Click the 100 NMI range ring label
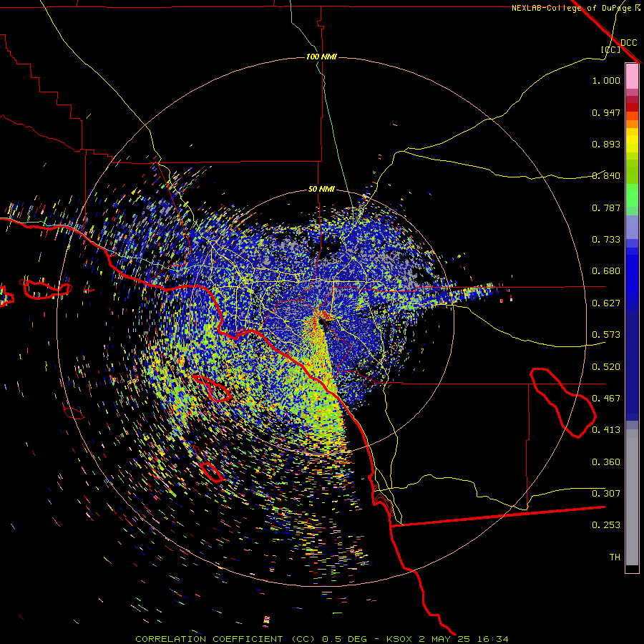Viewport: 644px width, 644px height. [x=321, y=57]
